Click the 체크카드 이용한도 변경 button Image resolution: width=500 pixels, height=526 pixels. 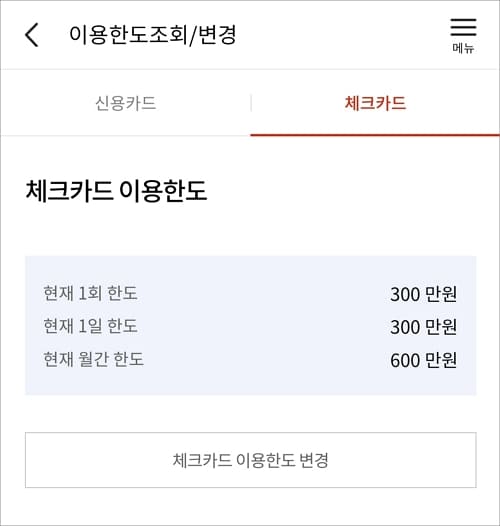click(250, 460)
